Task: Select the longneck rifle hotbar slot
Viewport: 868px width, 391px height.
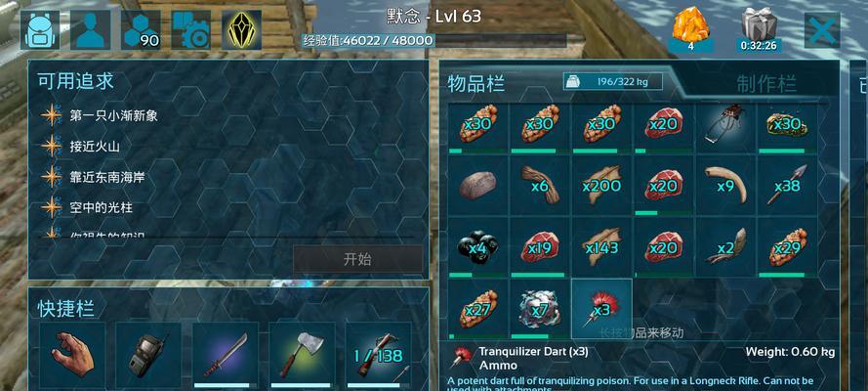Action: click(379, 355)
